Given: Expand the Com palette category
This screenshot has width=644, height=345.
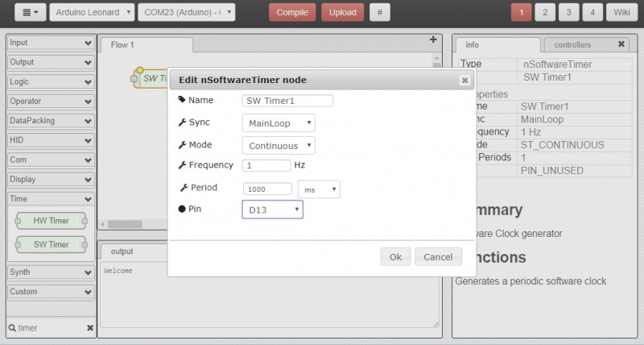Looking at the screenshot, I should coord(51,160).
